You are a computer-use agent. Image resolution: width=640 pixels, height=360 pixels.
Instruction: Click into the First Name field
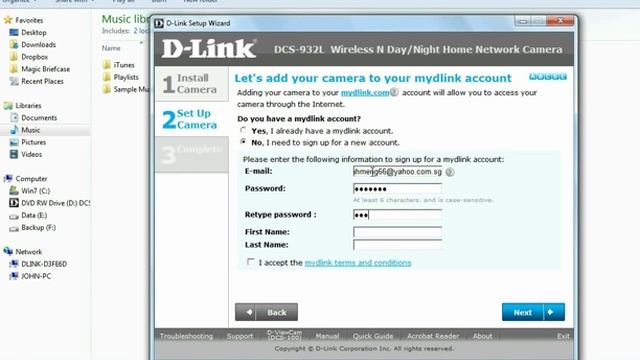coord(397,232)
